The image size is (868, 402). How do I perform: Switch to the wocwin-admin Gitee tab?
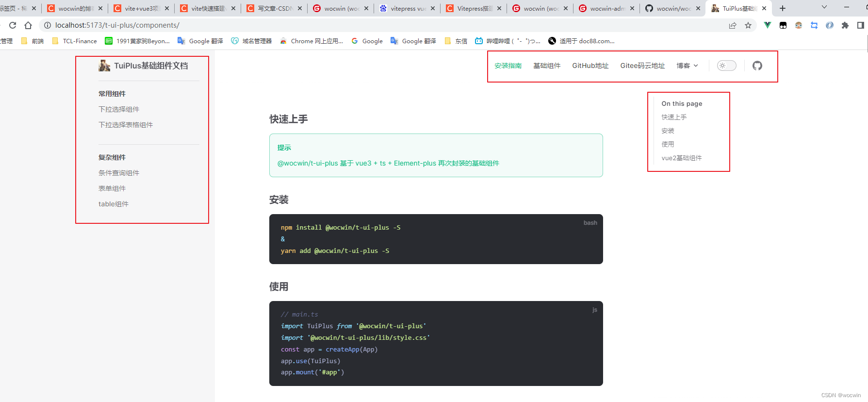tap(607, 8)
